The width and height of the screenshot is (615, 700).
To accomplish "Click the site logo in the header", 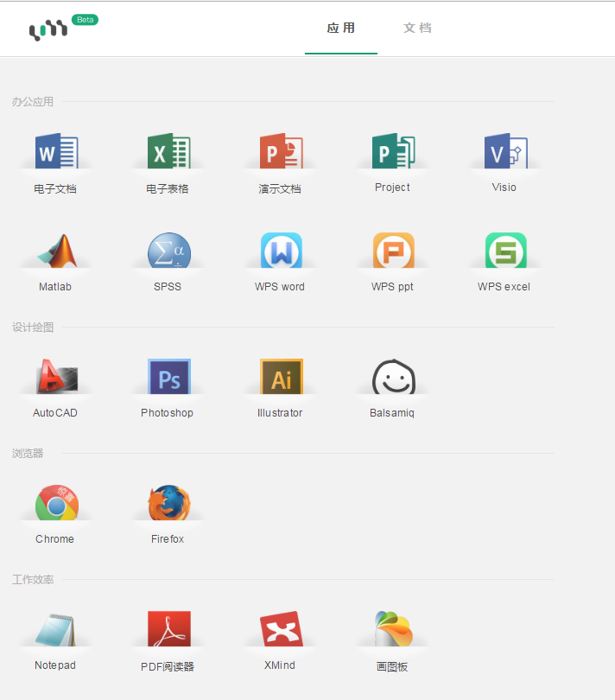I will click(48, 30).
